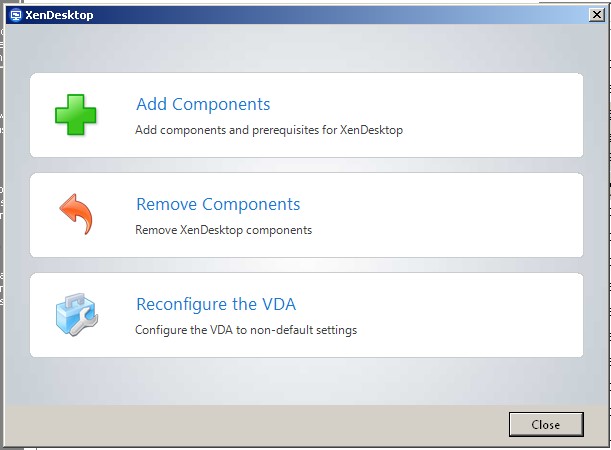Select the Remove Components heading link
The width and height of the screenshot is (611, 450).
tap(218, 204)
